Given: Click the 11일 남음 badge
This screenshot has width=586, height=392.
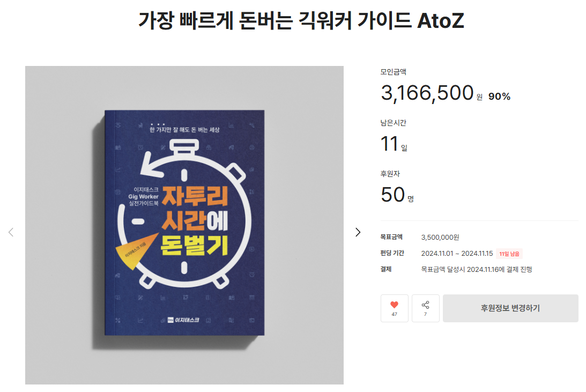Looking at the screenshot, I should [x=509, y=254].
